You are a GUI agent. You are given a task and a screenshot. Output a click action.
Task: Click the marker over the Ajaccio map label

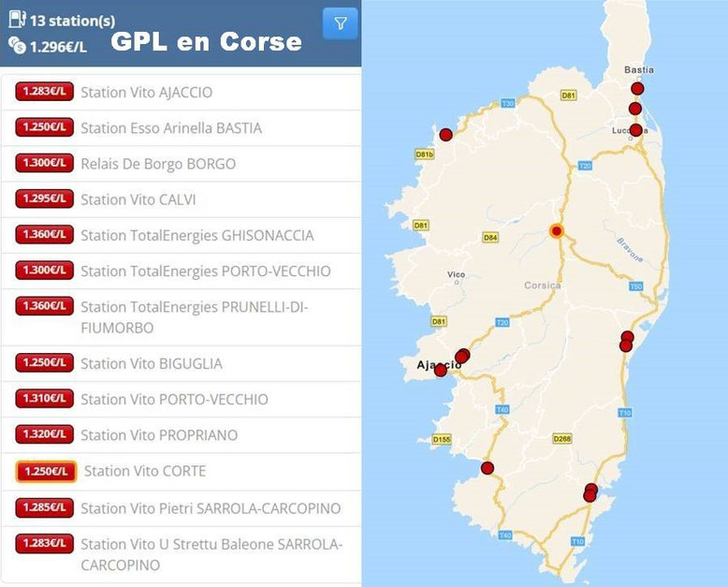(x=441, y=370)
